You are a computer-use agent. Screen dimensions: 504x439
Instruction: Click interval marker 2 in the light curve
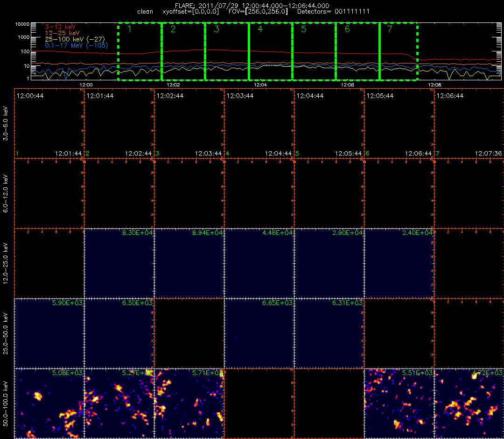coord(173,29)
